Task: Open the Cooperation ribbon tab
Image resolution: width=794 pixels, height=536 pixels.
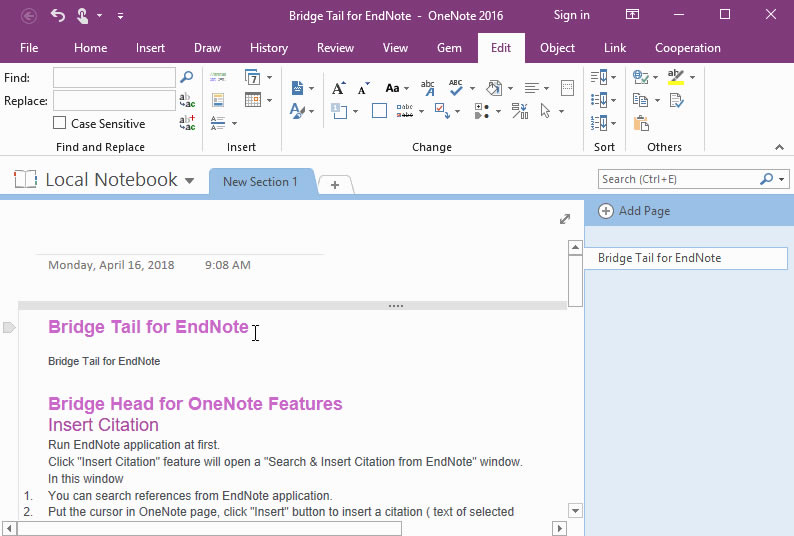Action: [x=687, y=48]
